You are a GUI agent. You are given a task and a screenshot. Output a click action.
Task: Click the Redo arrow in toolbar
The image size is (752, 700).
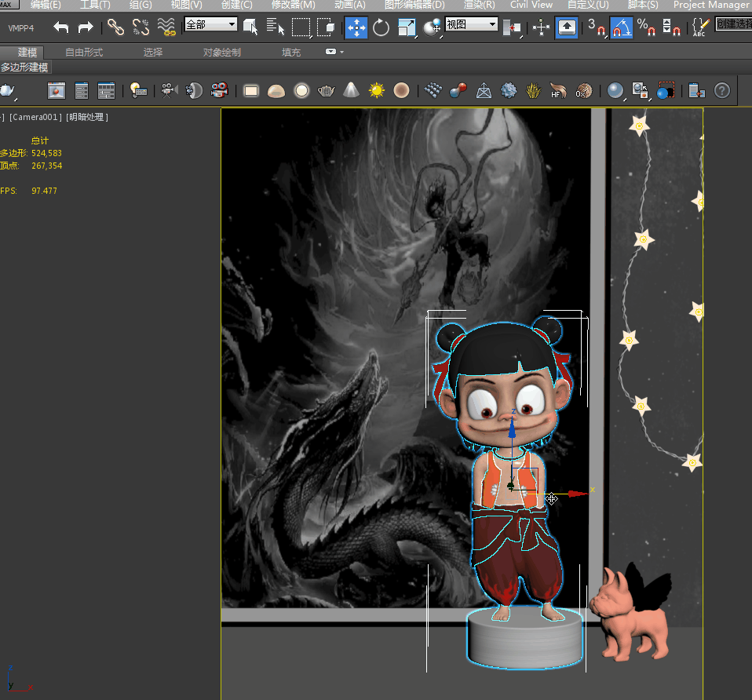pyautogui.click(x=86, y=28)
